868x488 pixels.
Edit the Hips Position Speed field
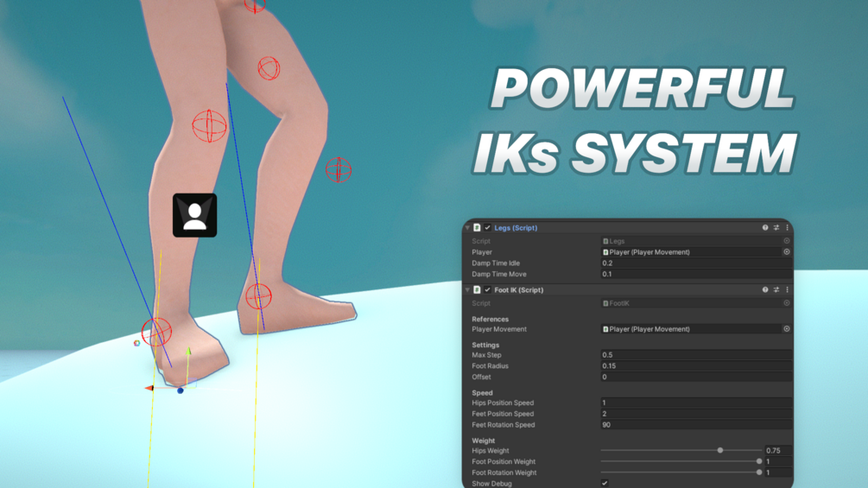[696, 402]
